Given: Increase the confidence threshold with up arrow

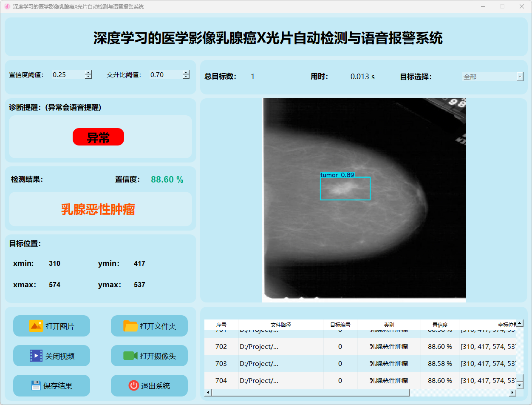Looking at the screenshot, I should pyautogui.click(x=88, y=72).
